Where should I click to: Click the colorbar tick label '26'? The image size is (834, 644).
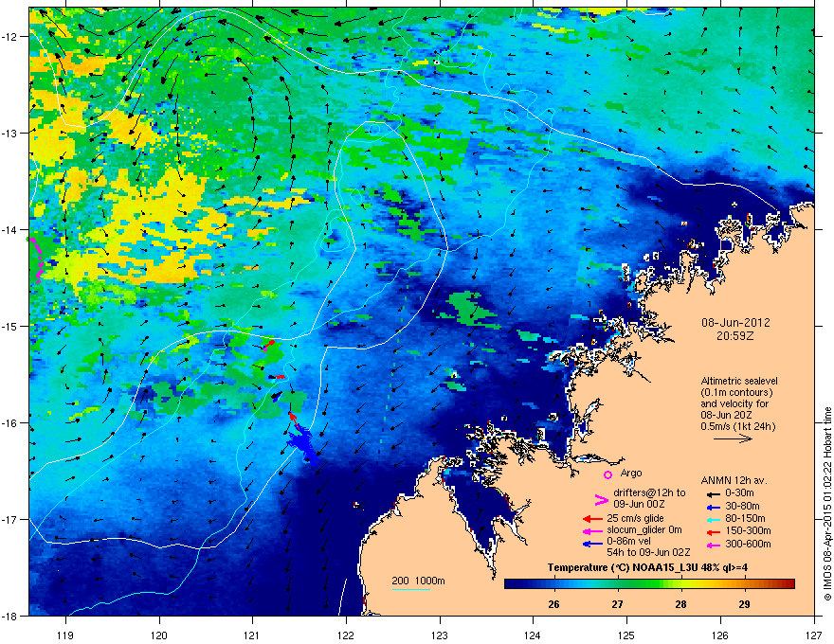[x=553, y=604]
